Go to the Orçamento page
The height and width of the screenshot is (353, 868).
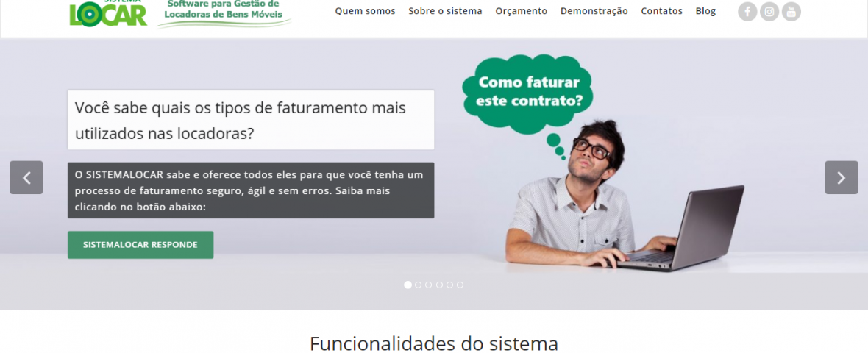[521, 11]
